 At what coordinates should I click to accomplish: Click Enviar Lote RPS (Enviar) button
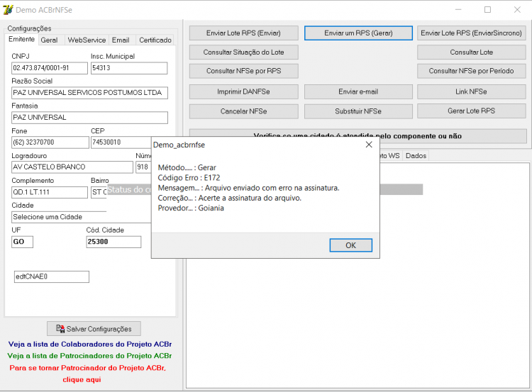click(x=243, y=33)
